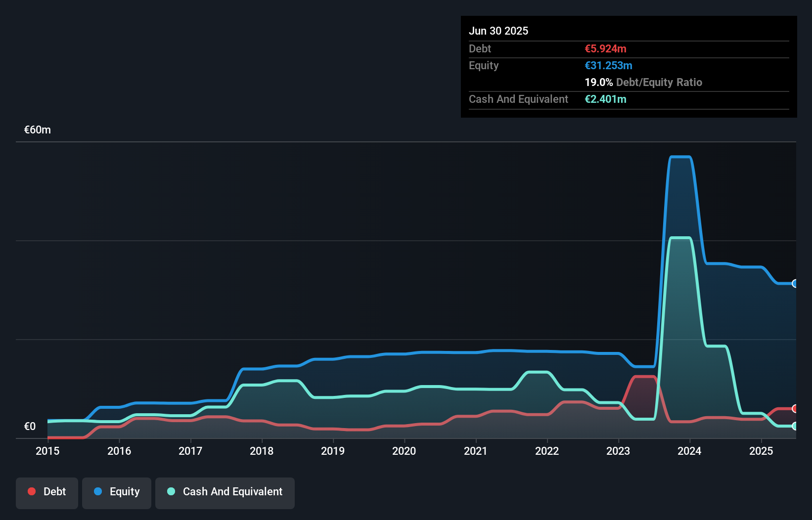Select the 2021 x-axis label
Screen dimensions: 812x520
476,451
